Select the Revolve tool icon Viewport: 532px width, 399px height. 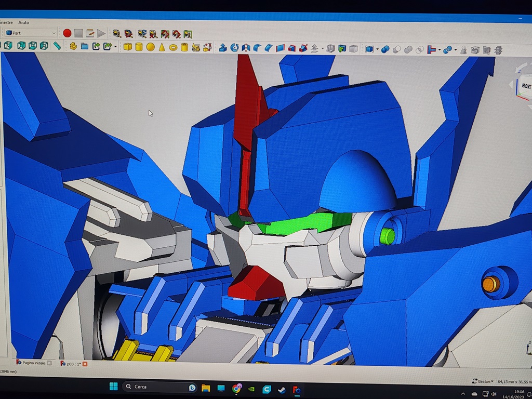(x=234, y=48)
